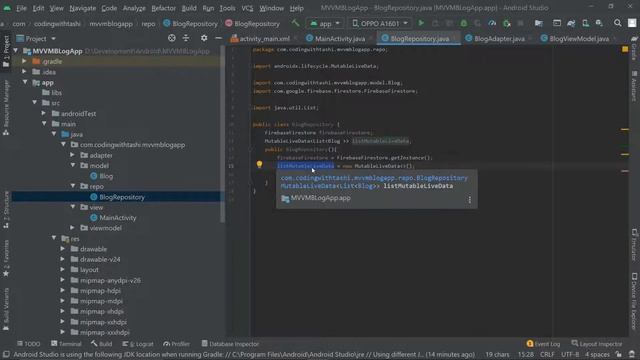Open the Navigate menu
640x360 pixels.
[x=82, y=8]
